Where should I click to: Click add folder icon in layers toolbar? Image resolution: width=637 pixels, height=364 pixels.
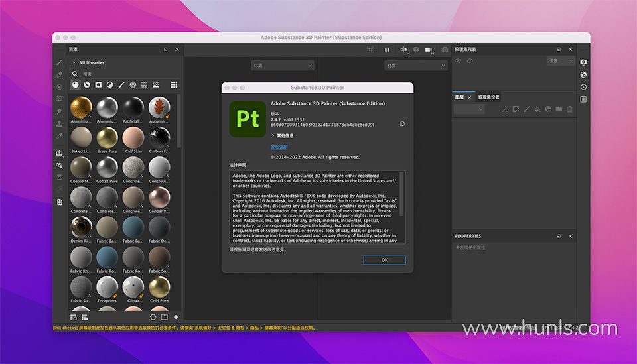tap(559, 109)
